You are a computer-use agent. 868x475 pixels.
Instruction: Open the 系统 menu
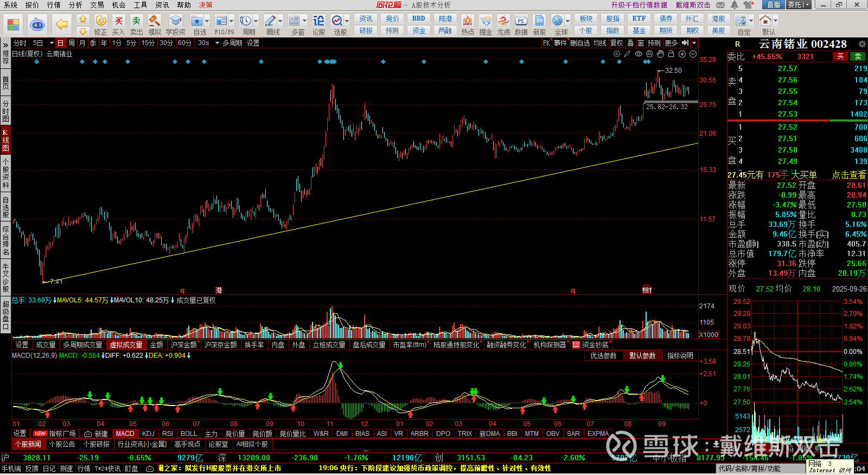(10, 5)
